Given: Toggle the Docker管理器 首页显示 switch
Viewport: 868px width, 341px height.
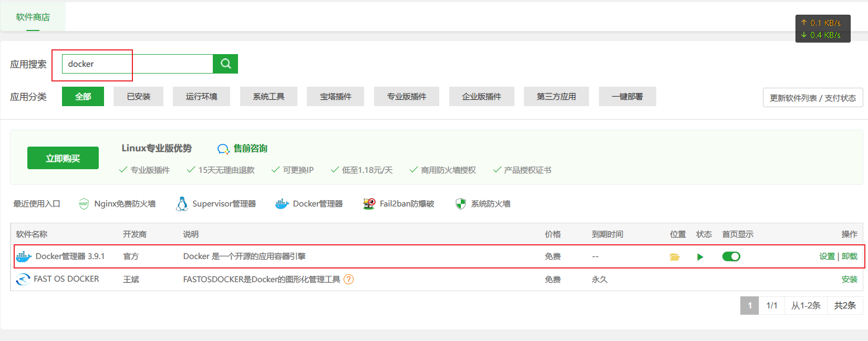Looking at the screenshot, I should coord(731,256).
